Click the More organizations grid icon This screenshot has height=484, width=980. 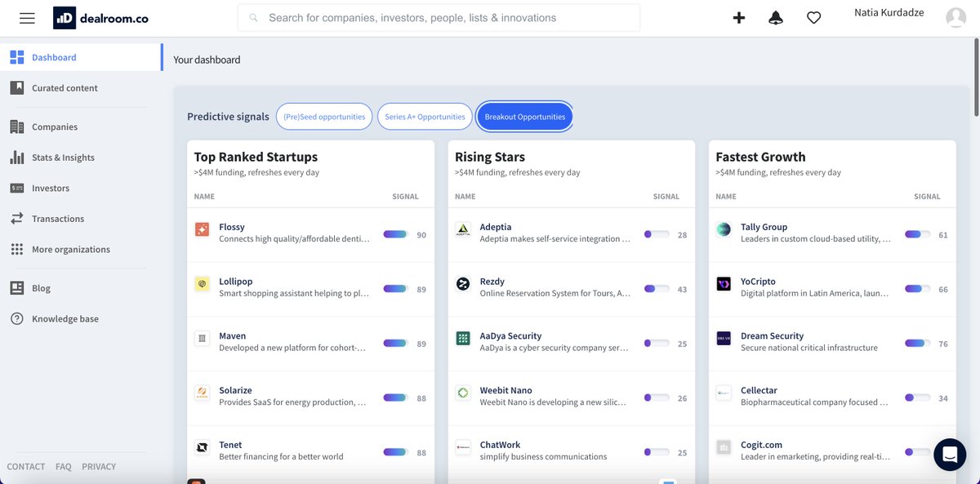click(17, 249)
